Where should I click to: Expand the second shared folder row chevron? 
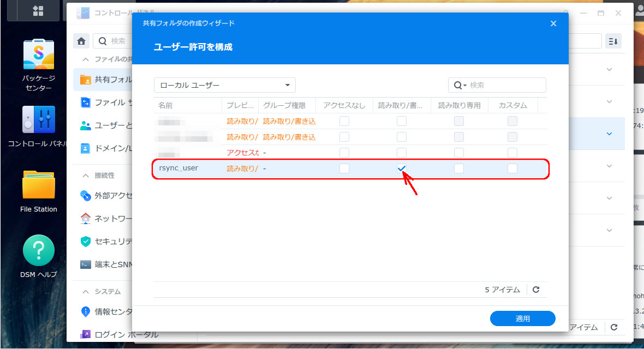point(610,101)
